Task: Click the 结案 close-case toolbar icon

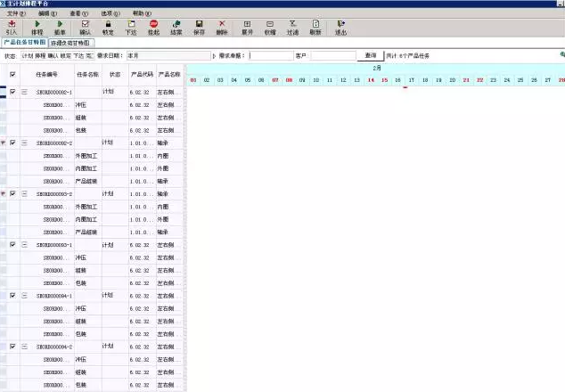Action: tap(176, 24)
